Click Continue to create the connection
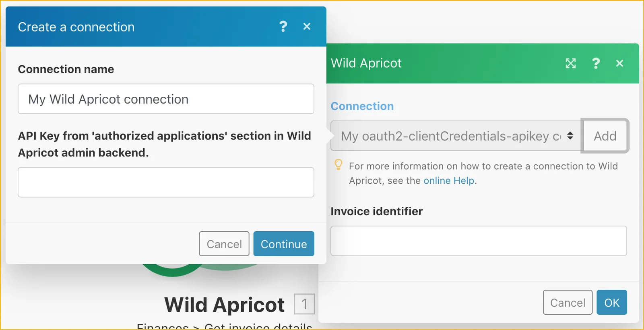644x330 pixels. [284, 244]
